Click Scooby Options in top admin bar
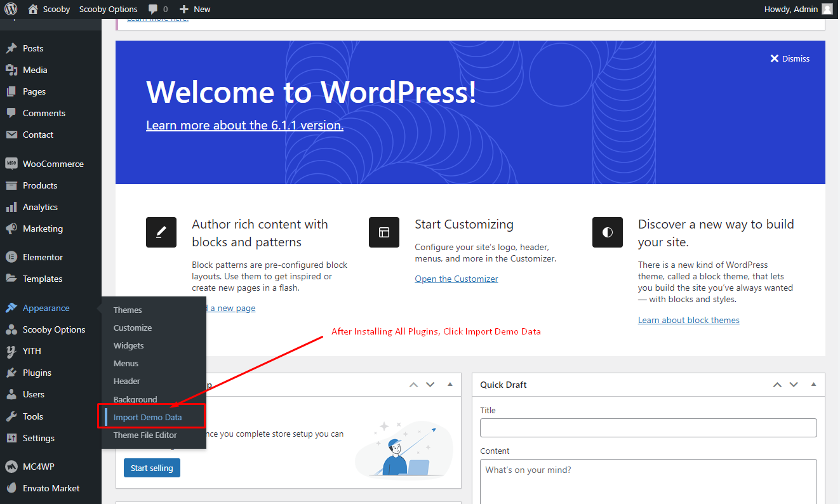 click(109, 9)
